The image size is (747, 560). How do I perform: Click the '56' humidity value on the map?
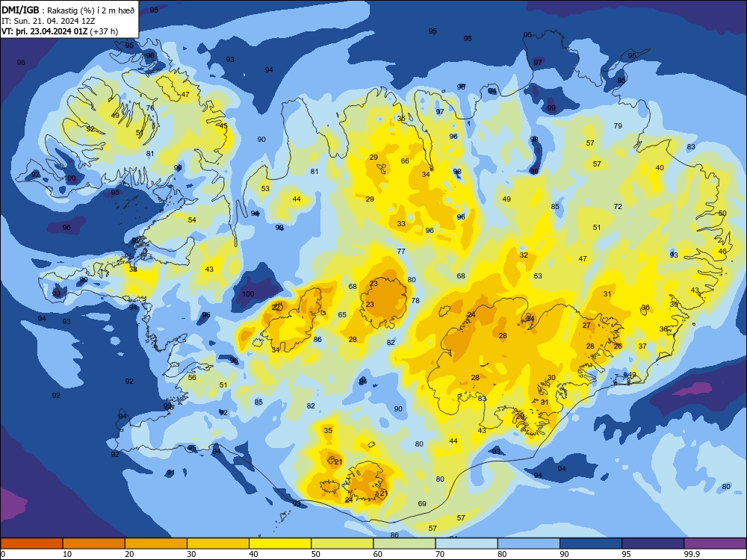(192, 378)
